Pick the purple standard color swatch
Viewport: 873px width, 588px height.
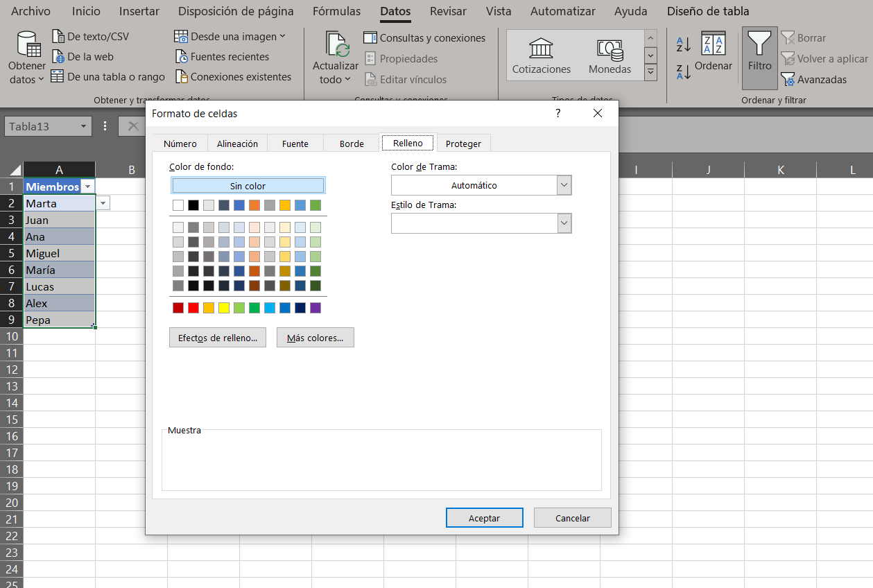click(x=316, y=308)
